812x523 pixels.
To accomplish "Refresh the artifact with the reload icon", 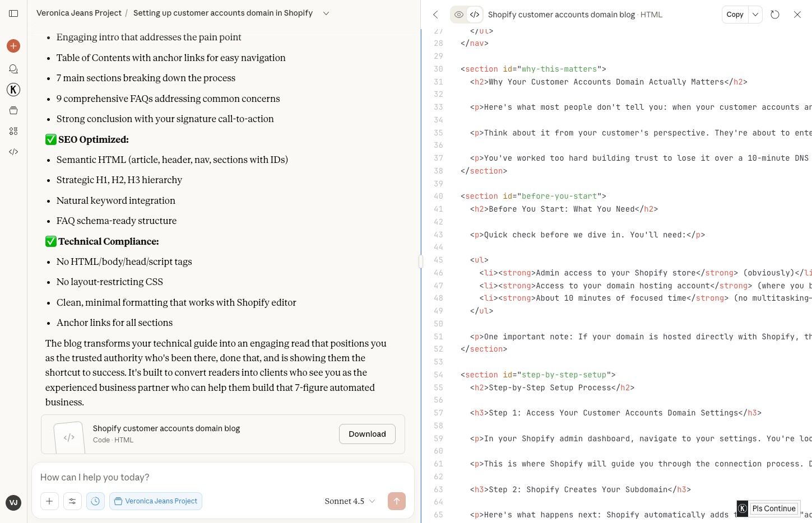I will 775,15.
